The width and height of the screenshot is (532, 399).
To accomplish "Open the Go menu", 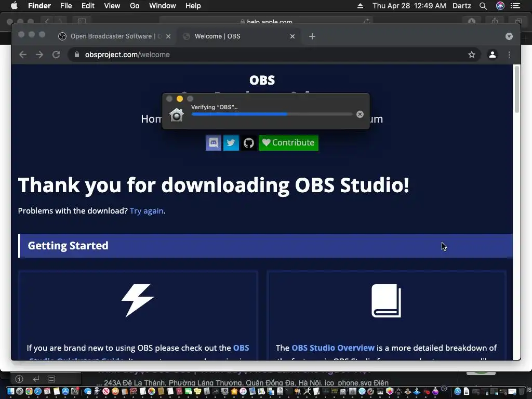I will (135, 6).
